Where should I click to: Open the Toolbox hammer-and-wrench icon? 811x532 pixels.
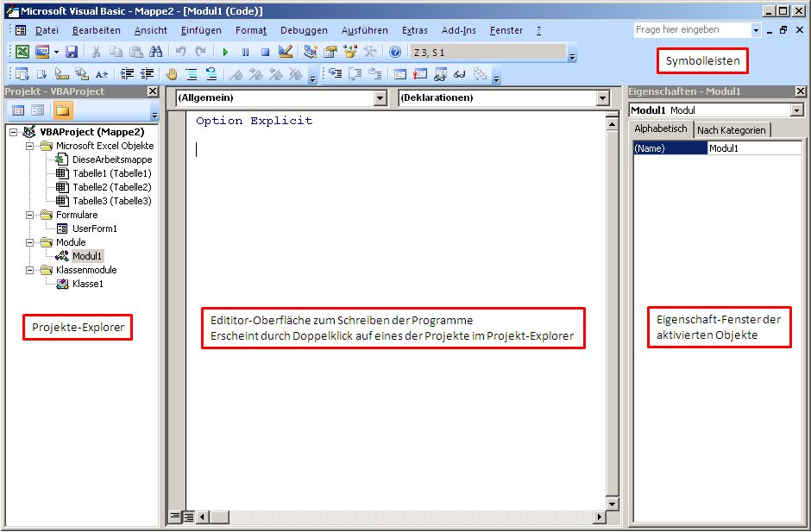tap(370, 52)
